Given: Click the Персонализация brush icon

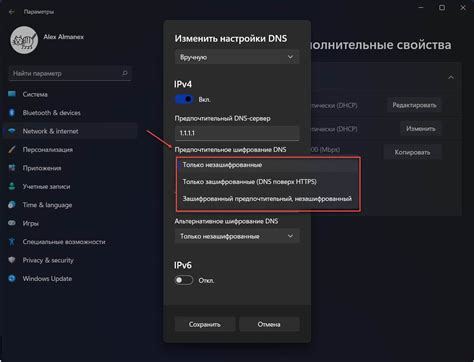Looking at the screenshot, I should tap(12, 149).
